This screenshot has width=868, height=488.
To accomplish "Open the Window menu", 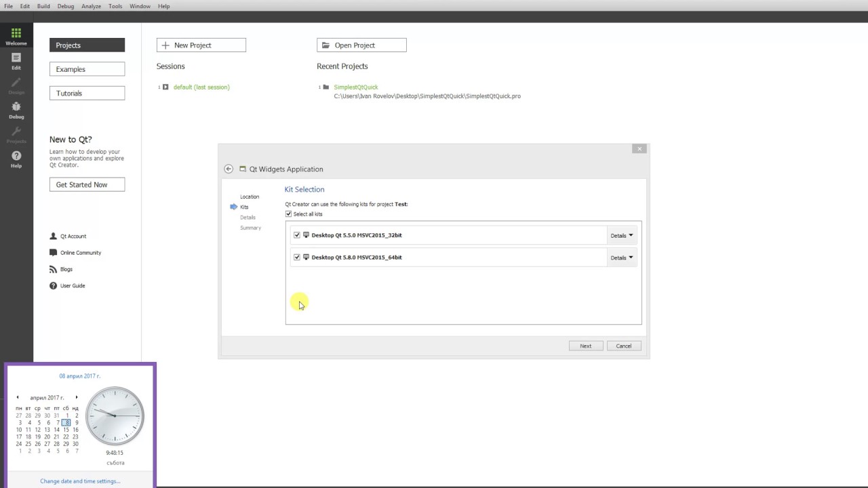I will pyautogui.click(x=140, y=6).
